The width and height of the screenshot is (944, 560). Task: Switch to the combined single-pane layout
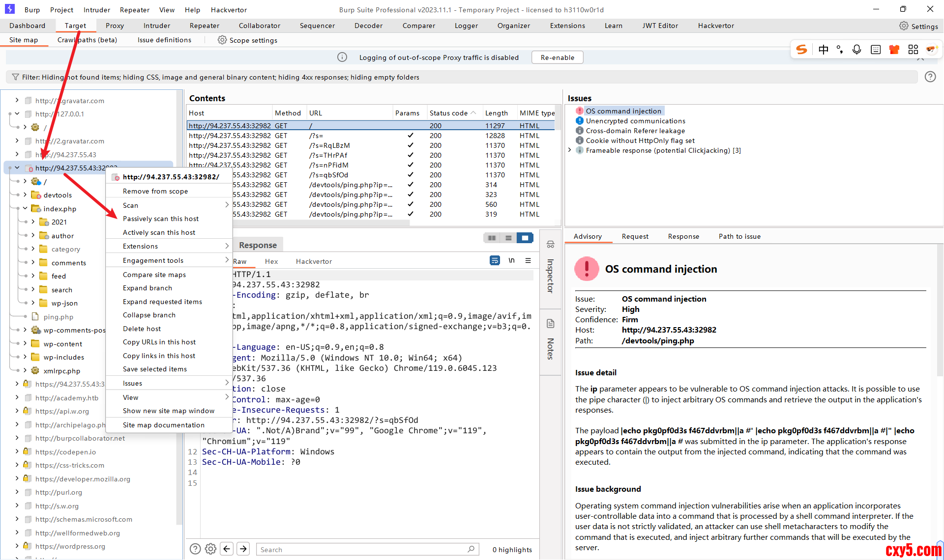[525, 238]
